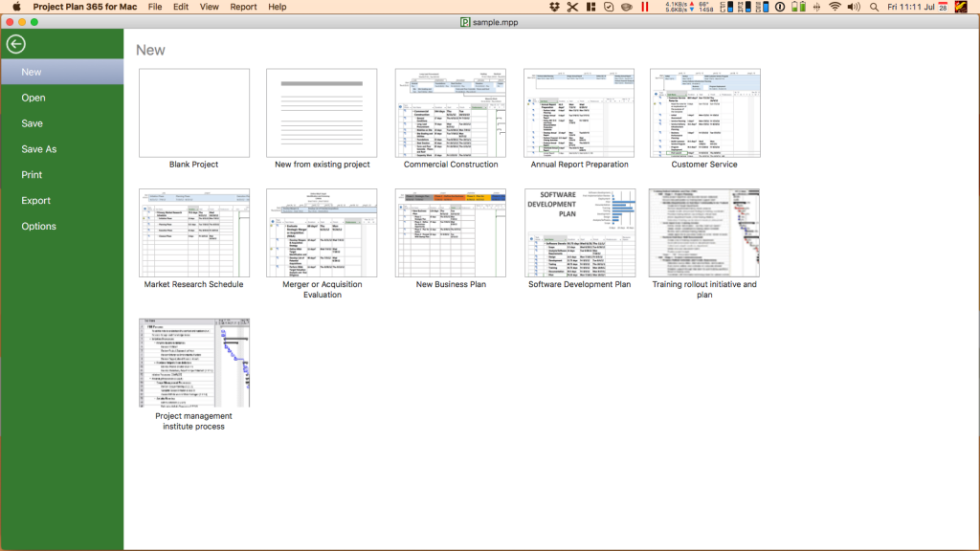The width and height of the screenshot is (980, 551).
Task: Click the checkmark clock icon in menu bar
Action: click(x=609, y=7)
